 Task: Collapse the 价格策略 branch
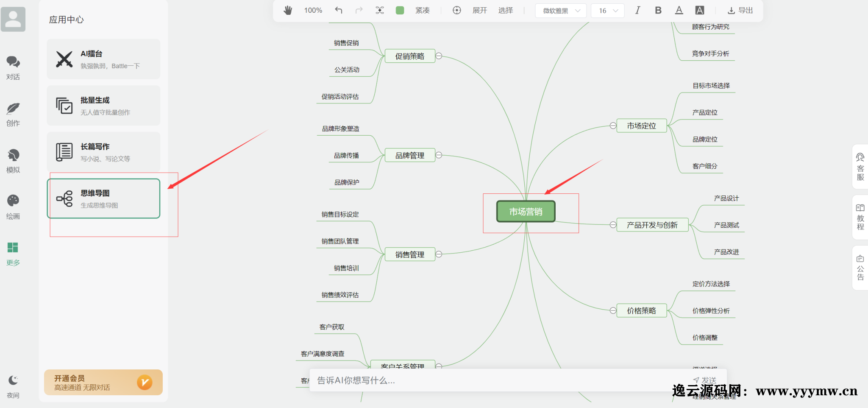(x=613, y=310)
